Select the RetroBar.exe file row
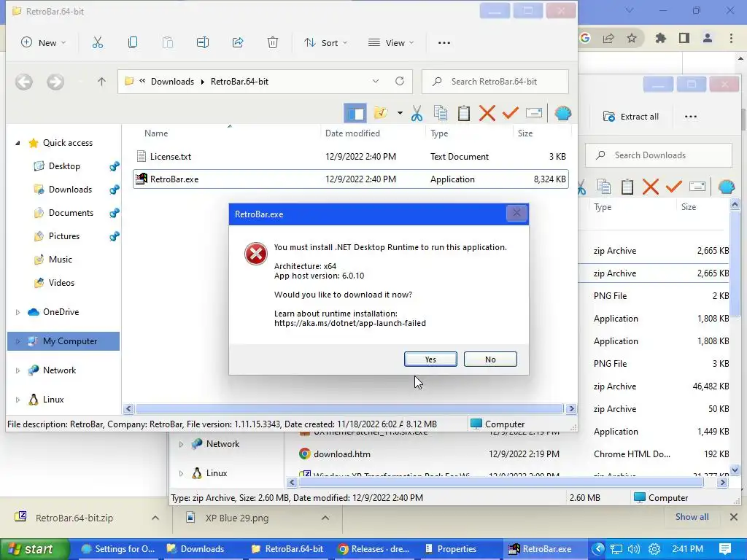 351,179
